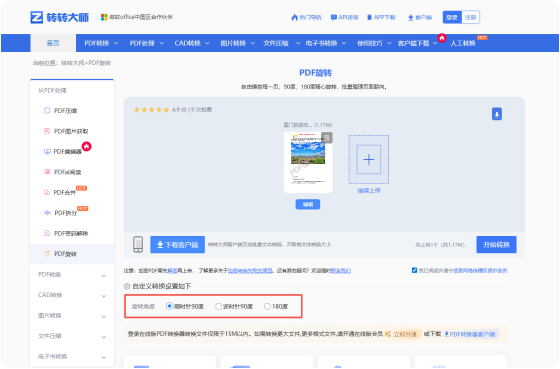The width and height of the screenshot is (560, 369).
Task: Click the '4.9 分' rating score text
Action: pos(179,110)
